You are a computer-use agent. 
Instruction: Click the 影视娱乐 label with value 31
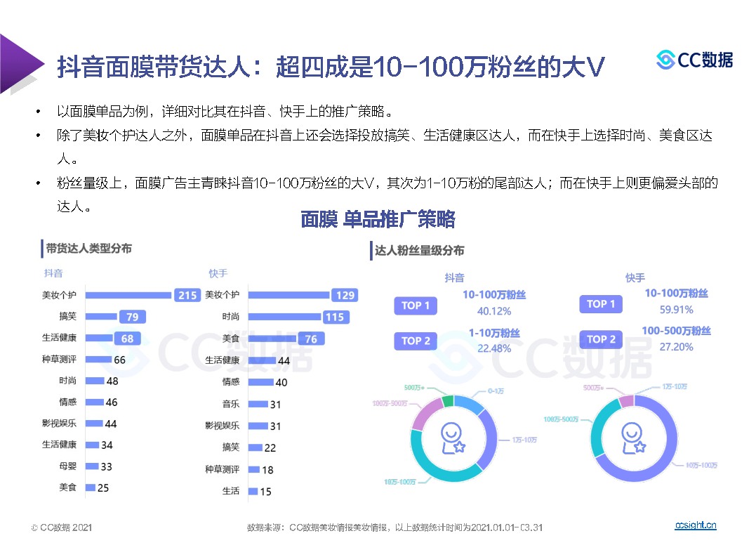(x=222, y=426)
